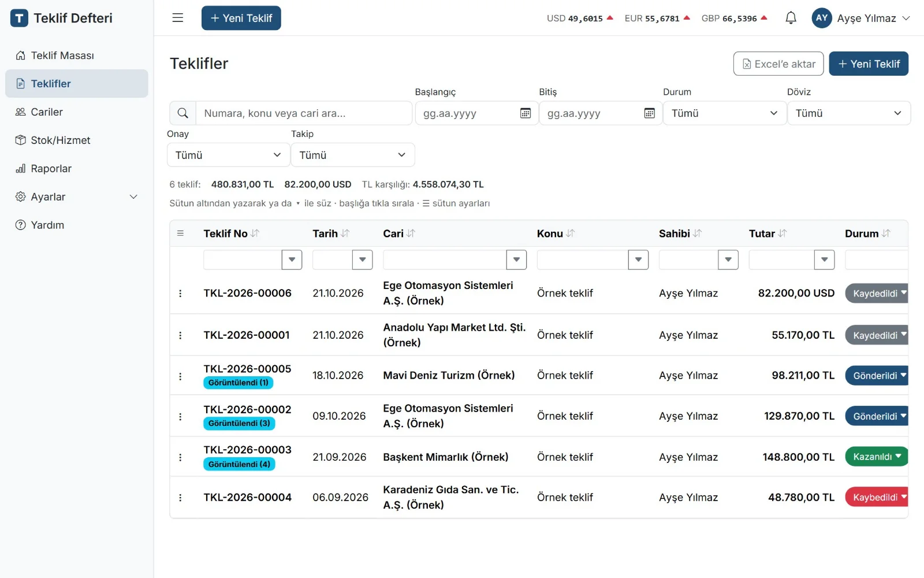Click Excel'e aktar button

(778, 64)
